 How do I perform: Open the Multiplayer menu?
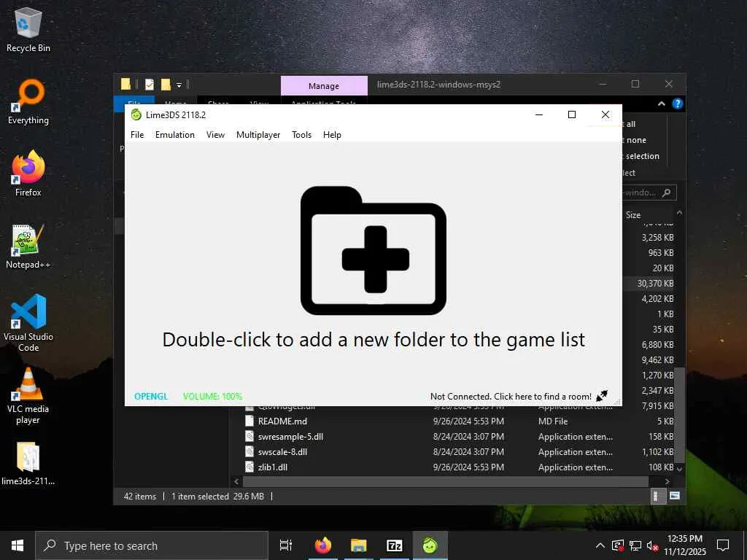click(x=258, y=135)
